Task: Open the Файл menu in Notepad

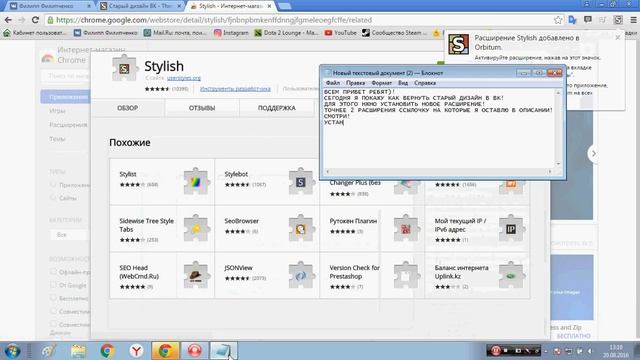Action: coord(333,83)
